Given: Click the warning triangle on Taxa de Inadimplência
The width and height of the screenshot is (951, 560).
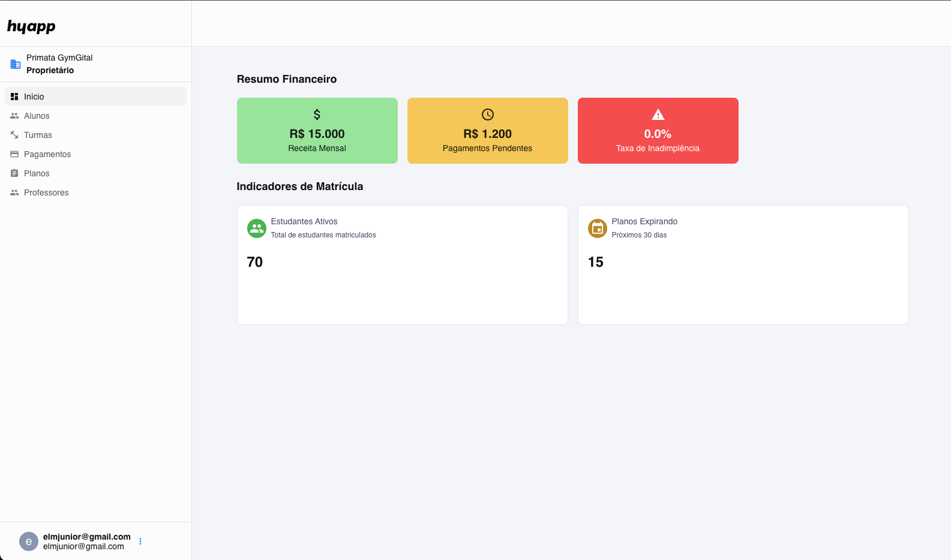Looking at the screenshot, I should (x=658, y=115).
